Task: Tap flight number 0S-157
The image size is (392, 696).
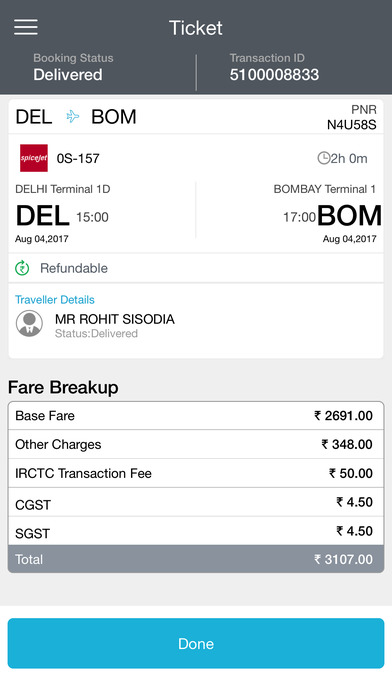Action: click(x=78, y=158)
